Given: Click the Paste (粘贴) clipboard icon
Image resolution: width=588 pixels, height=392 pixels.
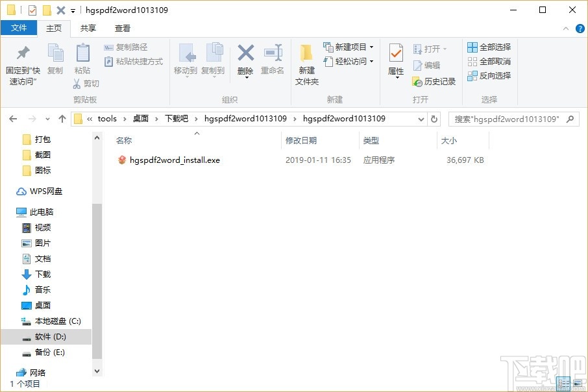Looking at the screenshot, I should [82, 53].
